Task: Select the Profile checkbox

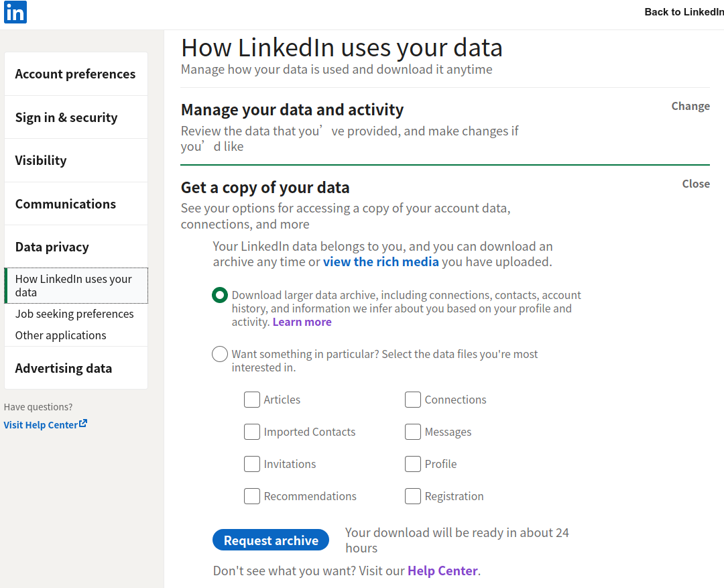Action: pyautogui.click(x=413, y=464)
